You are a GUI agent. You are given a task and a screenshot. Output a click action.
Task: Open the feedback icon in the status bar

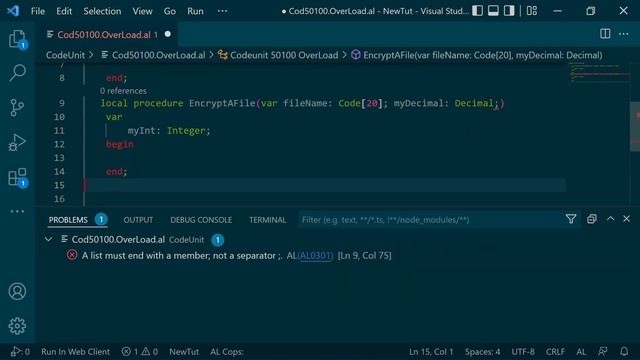pyautogui.click(x=603, y=351)
